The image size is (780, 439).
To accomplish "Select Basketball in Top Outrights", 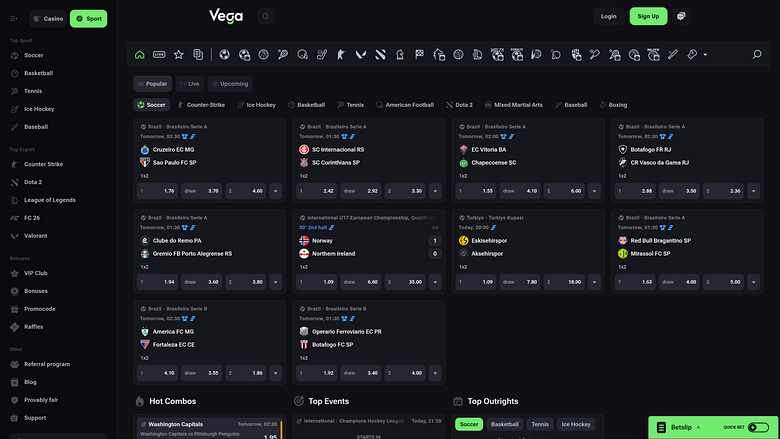I will (x=504, y=424).
